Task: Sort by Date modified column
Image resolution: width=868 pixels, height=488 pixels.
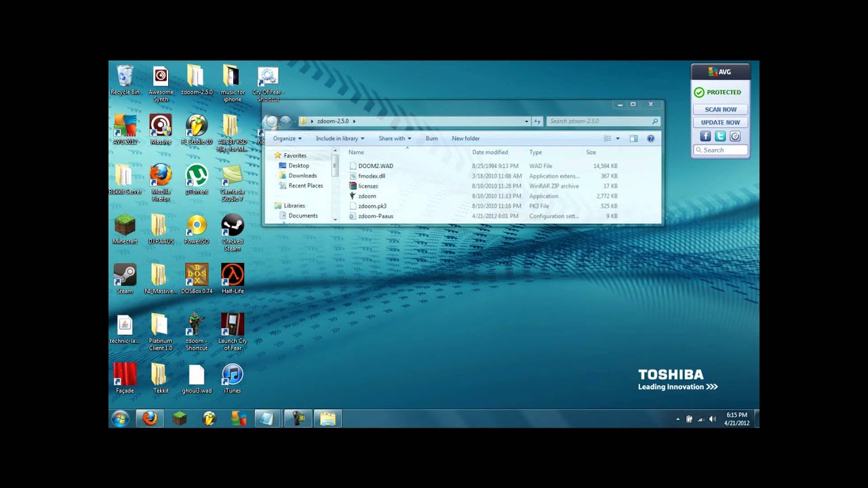Action: click(496, 152)
